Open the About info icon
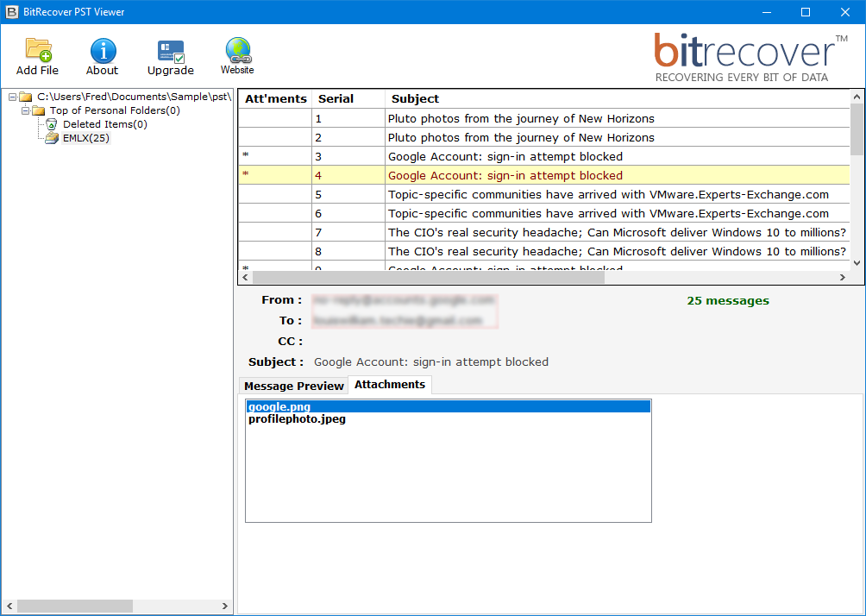866x616 pixels. click(x=103, y=51)
